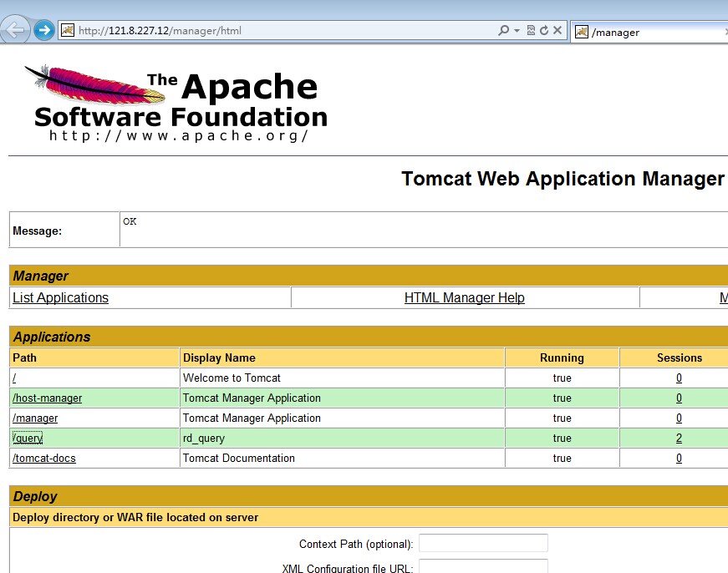
Task: Switch to the /manager browser tab
Action: (x=649, y=32)
